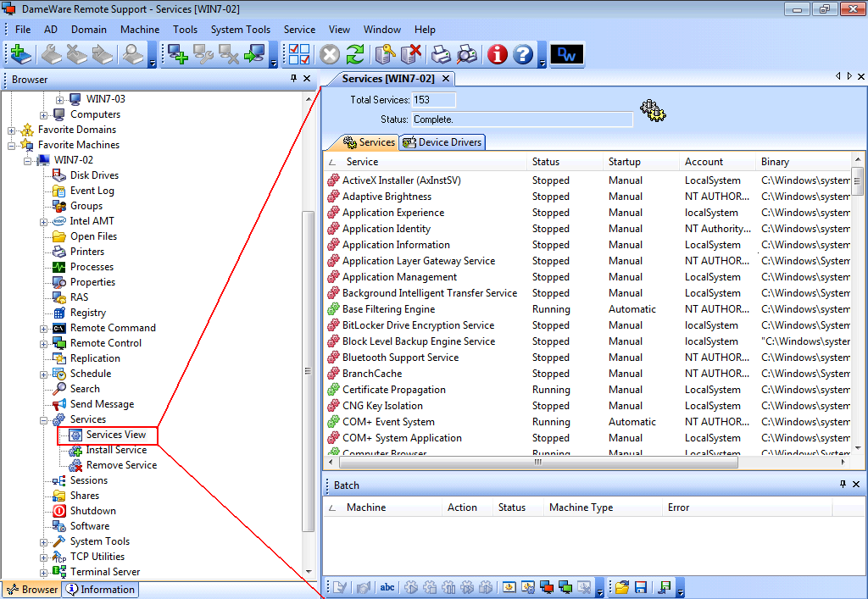This screenshot has height=599, width=868.
Task: Expand the WIN7-03 tree node
Action: click(x=59, y=100)
